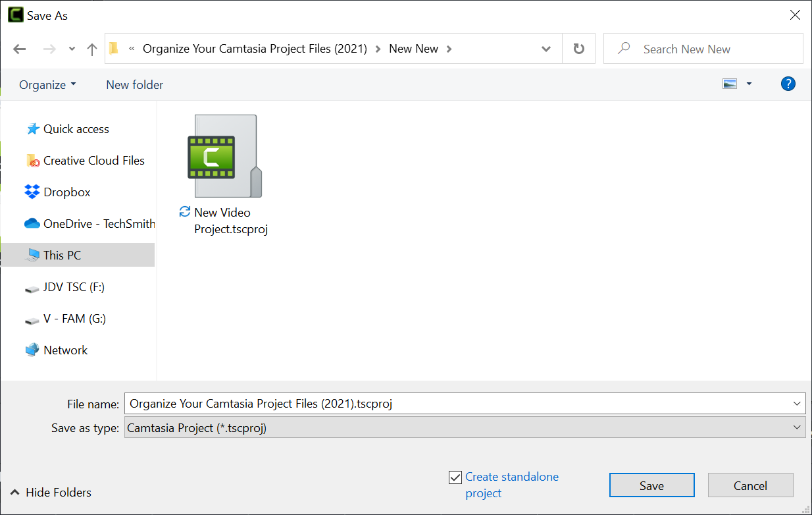The height and width of the screenshot is (515, 812).
Task: Click the Search New New field
Action: [x=703, y=49]
